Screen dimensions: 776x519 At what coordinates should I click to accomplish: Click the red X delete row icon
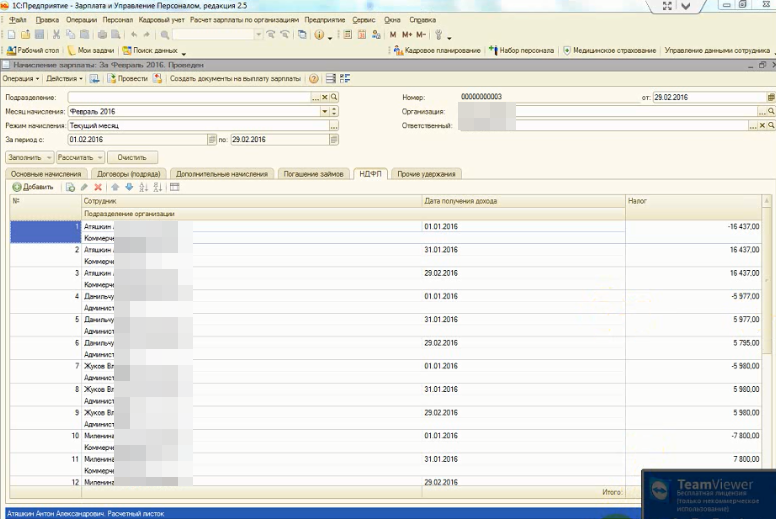[x=98, y=187]
